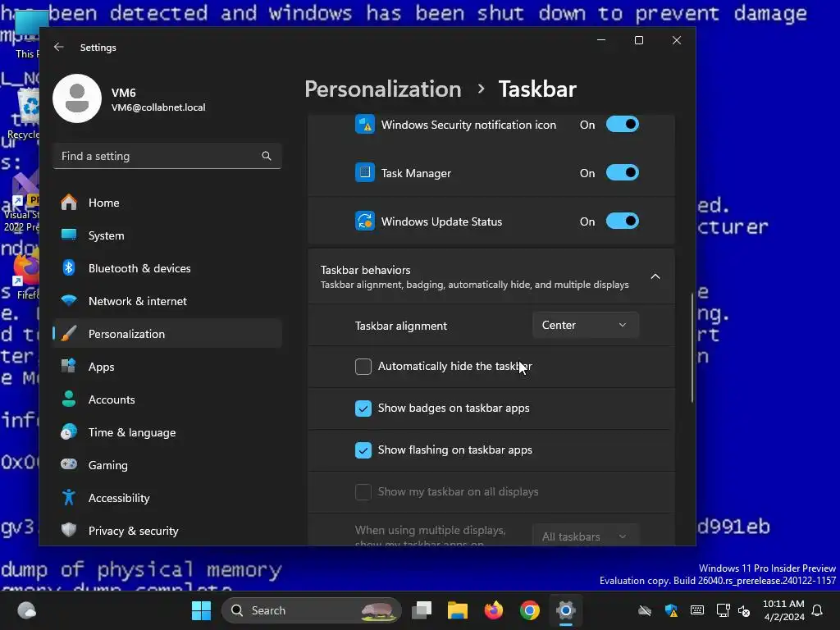Viewport: 840px width, 630px height.
Task: Click the Task Manager row icon
Action: coord(365,172)
